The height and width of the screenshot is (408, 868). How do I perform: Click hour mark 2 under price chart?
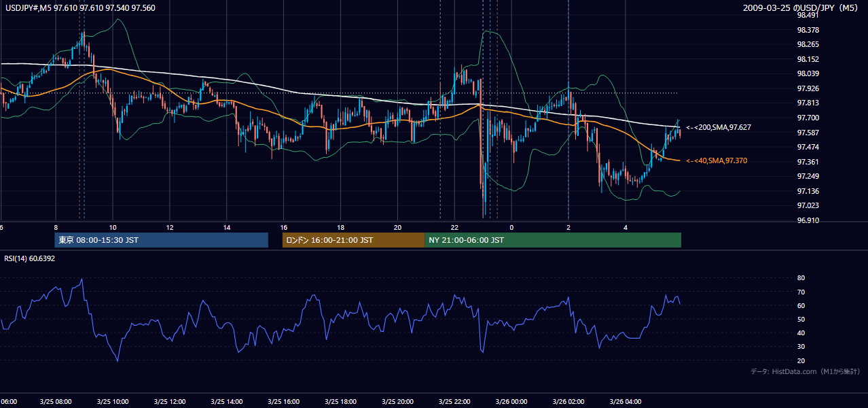(x=569, y=227)
